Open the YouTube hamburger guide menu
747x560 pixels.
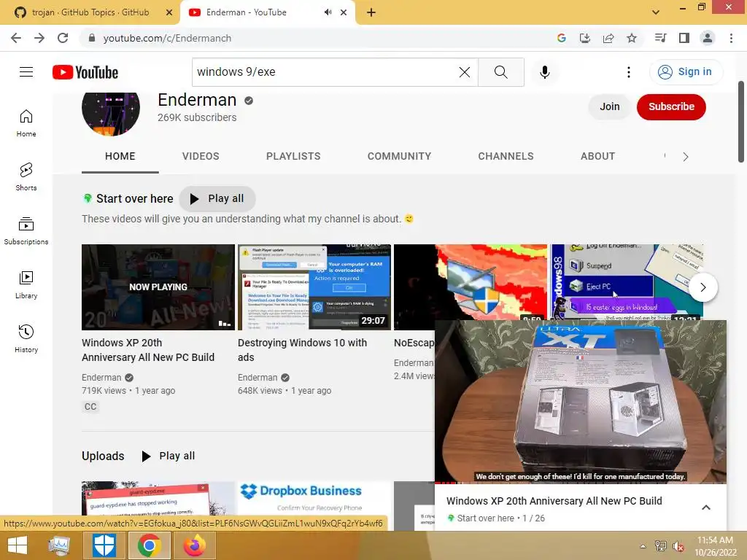26,72
